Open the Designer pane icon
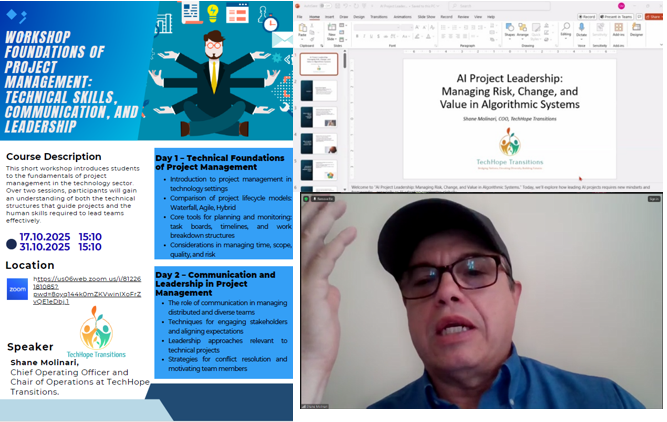Image resolution: width=667 pixels, height=422 pixels. (636, 28)
